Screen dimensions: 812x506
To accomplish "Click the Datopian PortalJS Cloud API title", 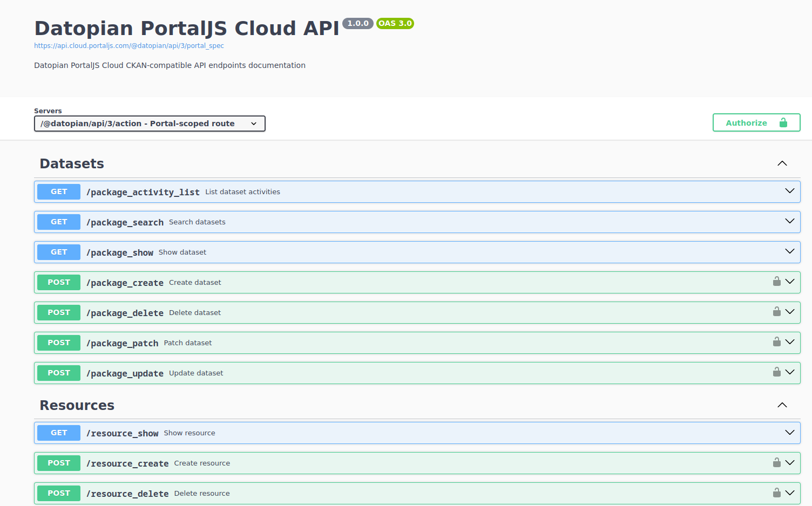I will point(187,28).
